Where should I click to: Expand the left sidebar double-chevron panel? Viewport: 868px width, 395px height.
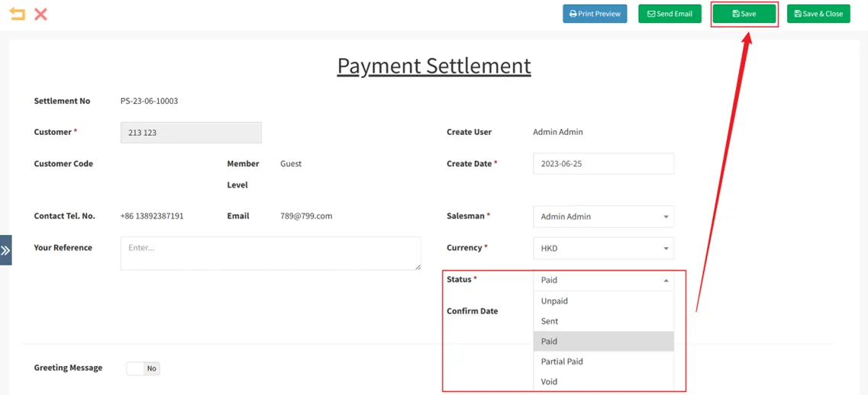click(5, 250)
